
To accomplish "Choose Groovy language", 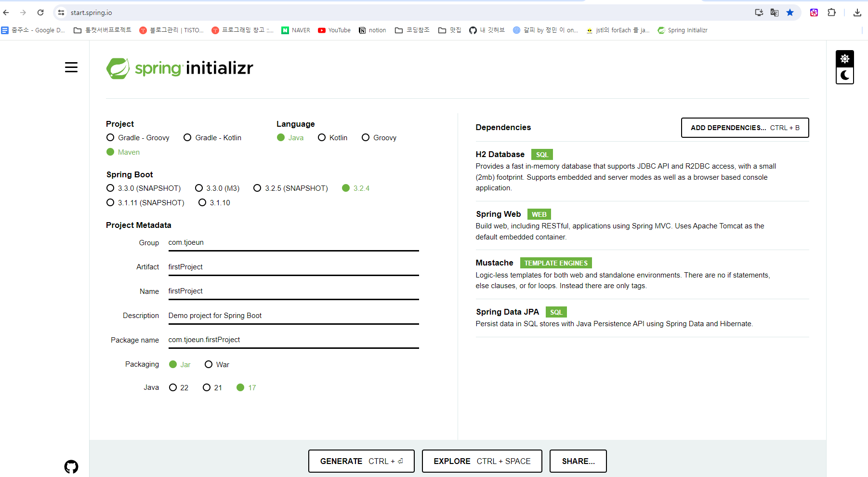I will pyautogui.click(x=379, y=138).
